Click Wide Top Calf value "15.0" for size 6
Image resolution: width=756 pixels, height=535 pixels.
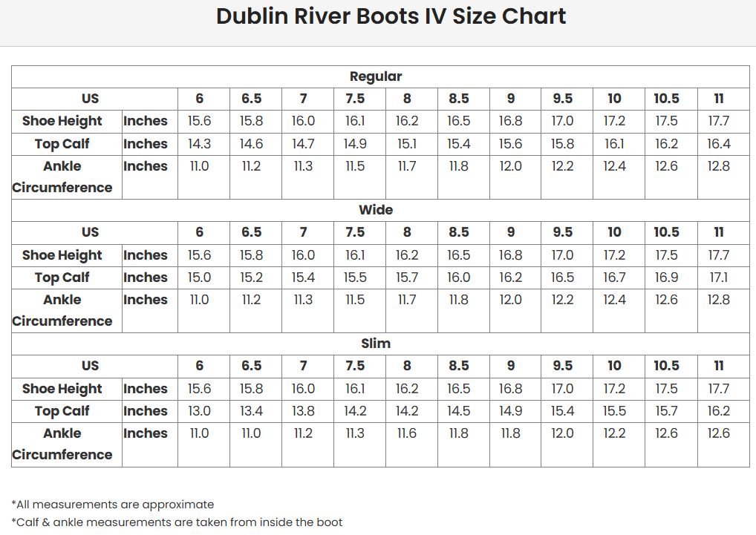(199, 278)
